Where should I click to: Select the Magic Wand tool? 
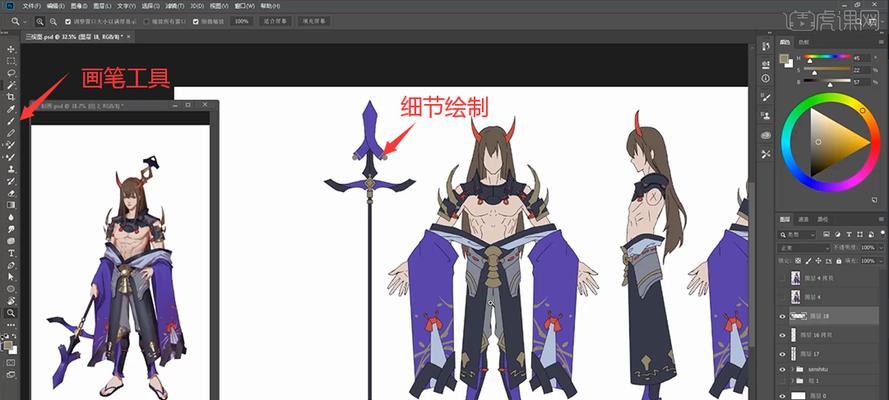coord(11,85)
